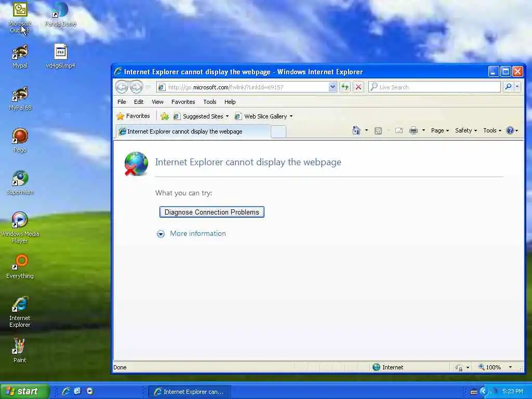Launch Internet Explorer from Quick Launch
532x399 pixels.
pyautogui.click(x=66, y=391)
